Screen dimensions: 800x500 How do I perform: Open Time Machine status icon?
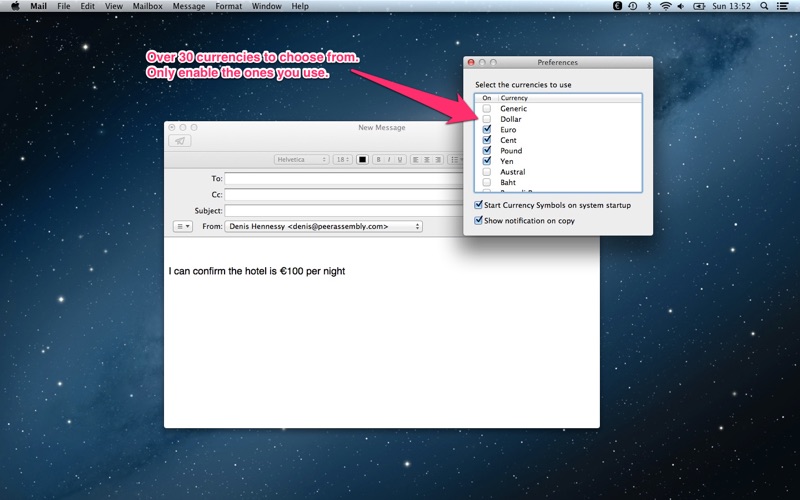(633, 6)
